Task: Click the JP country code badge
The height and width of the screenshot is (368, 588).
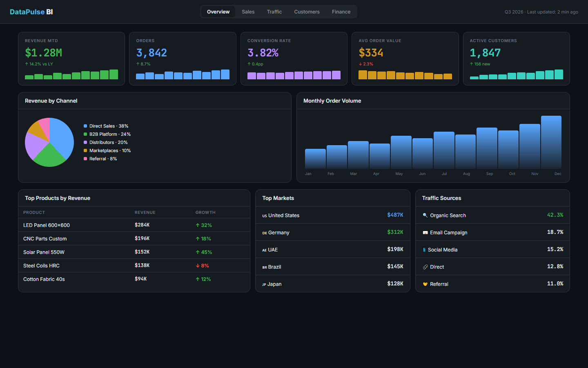Action: [x=264, y=285]
